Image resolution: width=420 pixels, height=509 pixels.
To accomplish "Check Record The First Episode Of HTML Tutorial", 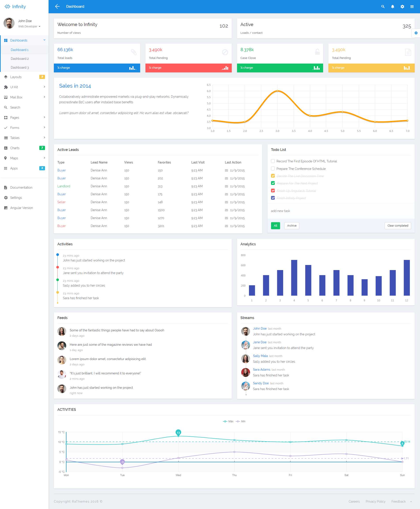I will coord(273,161).
